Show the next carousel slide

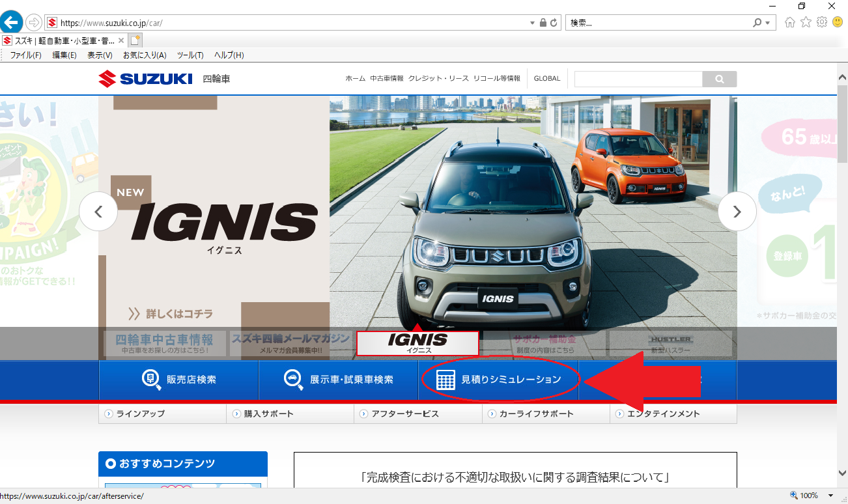click(737, 212)
